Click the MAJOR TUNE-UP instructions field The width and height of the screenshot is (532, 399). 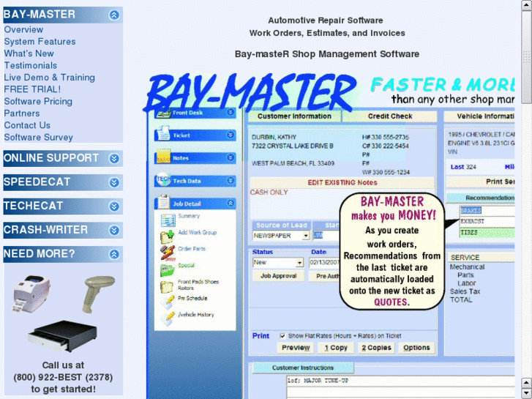click(x=400, y=381)
